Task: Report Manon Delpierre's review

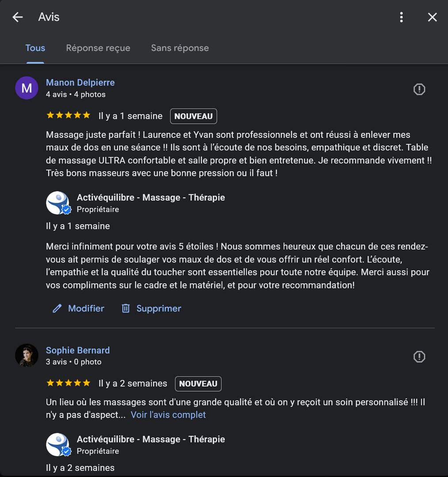Action: click(x=419, y=90)
